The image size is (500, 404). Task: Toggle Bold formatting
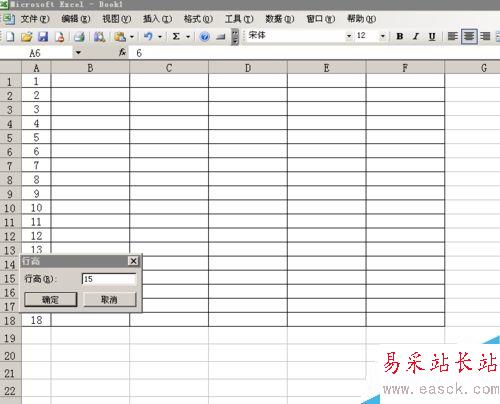coord(400,36)
